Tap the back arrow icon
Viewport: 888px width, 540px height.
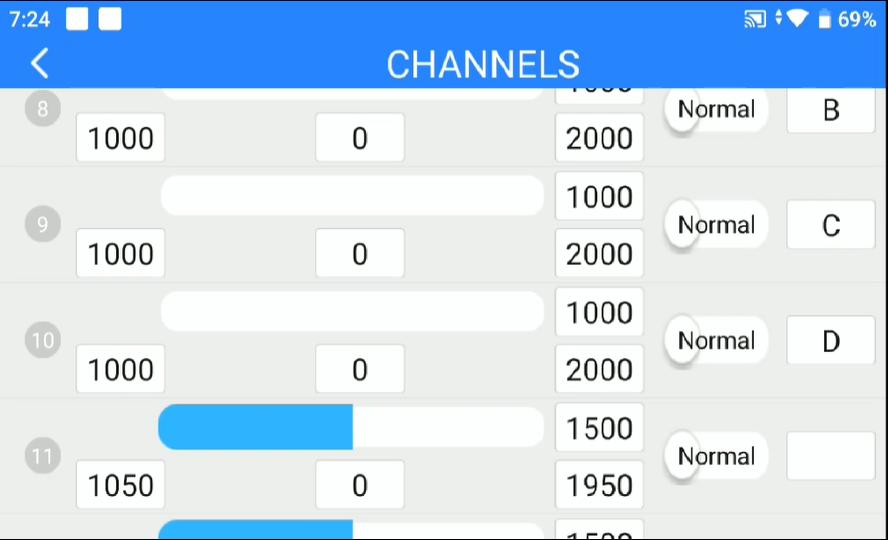click(x=39, y=63)
